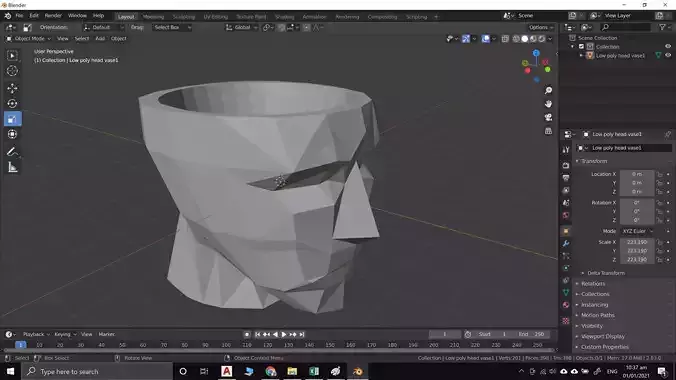The image size is (676, 380).
Task: Click the Location X field
Action: point(637,174)
